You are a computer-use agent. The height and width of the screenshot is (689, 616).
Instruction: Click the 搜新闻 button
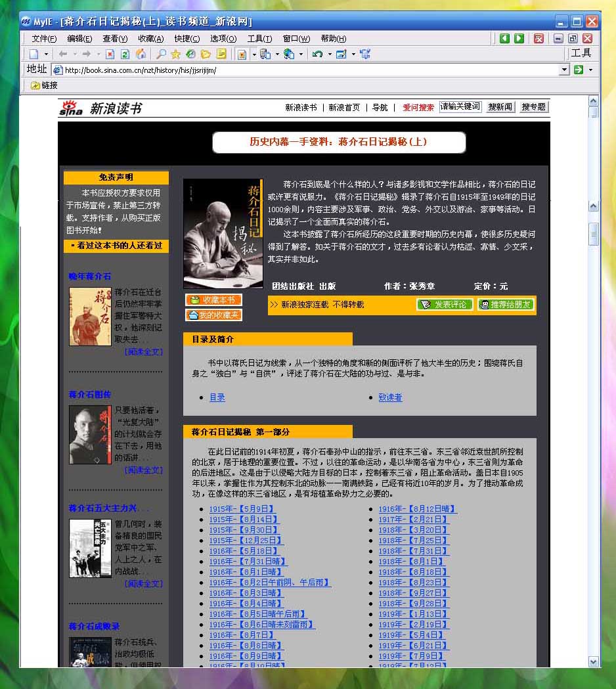(500, 107)
